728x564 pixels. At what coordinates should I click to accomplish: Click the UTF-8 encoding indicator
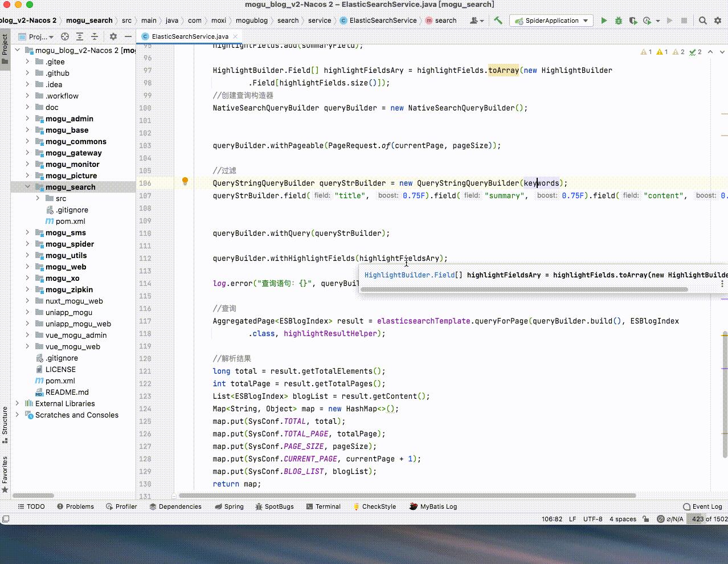(592, 519)
